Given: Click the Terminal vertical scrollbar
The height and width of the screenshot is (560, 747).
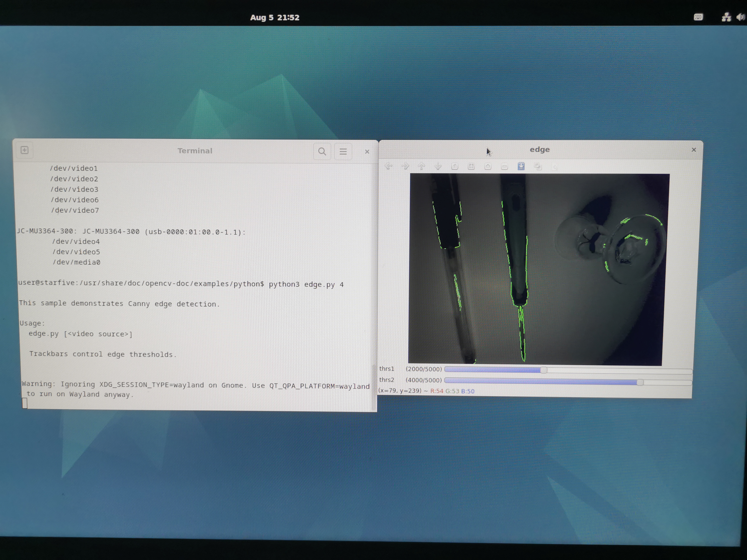Looking at the screenshot, I should (x=374, y=387).
